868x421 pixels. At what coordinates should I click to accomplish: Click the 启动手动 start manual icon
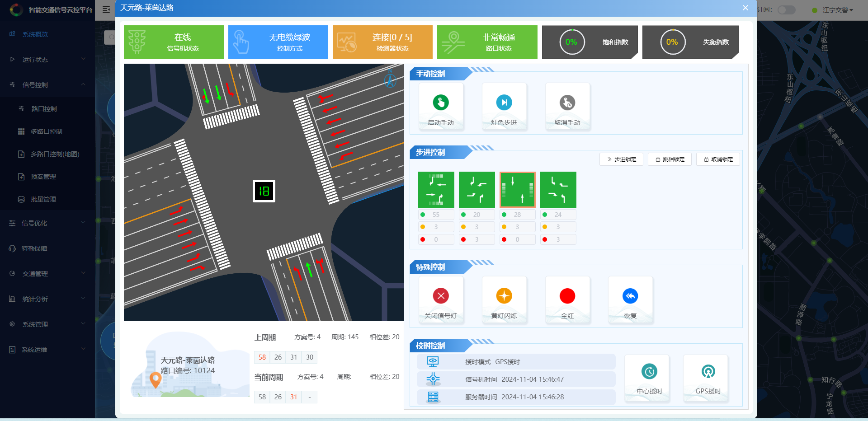(441, 103)
